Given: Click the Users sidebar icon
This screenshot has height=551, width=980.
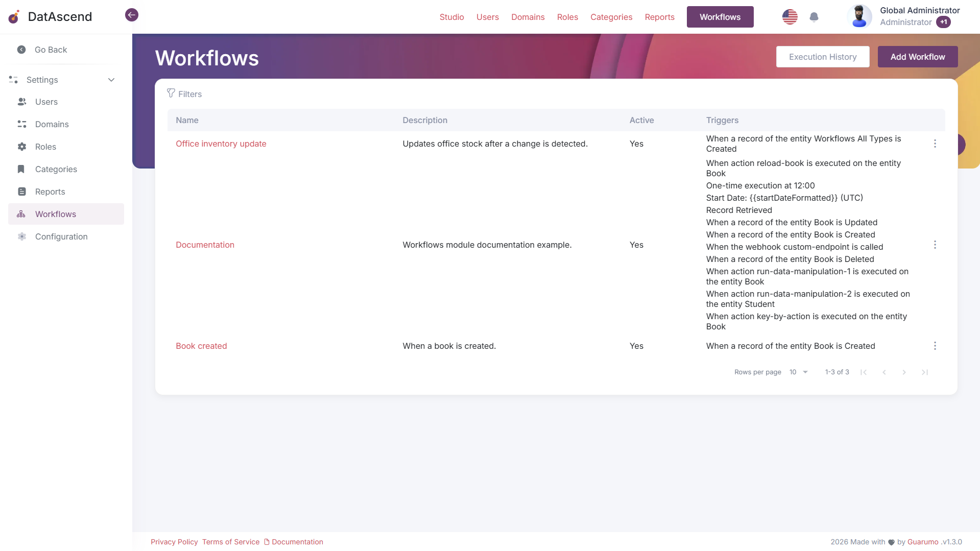Looking at the screenshot, I should (x=22, y=102).
